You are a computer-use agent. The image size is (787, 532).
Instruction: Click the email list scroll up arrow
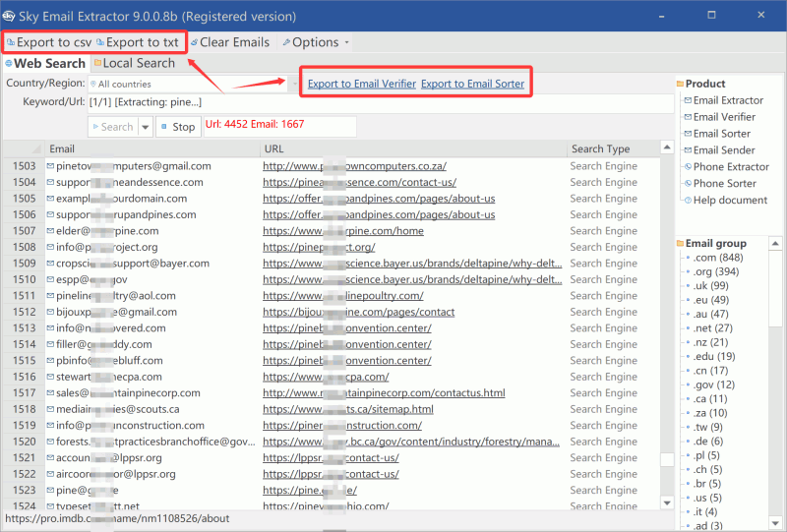tap(667, 148)
